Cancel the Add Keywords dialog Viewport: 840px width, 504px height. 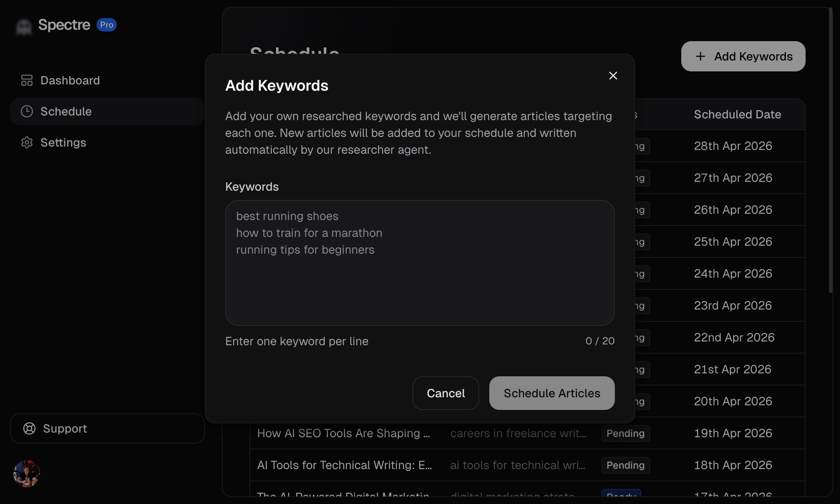[x=446, y=393]
